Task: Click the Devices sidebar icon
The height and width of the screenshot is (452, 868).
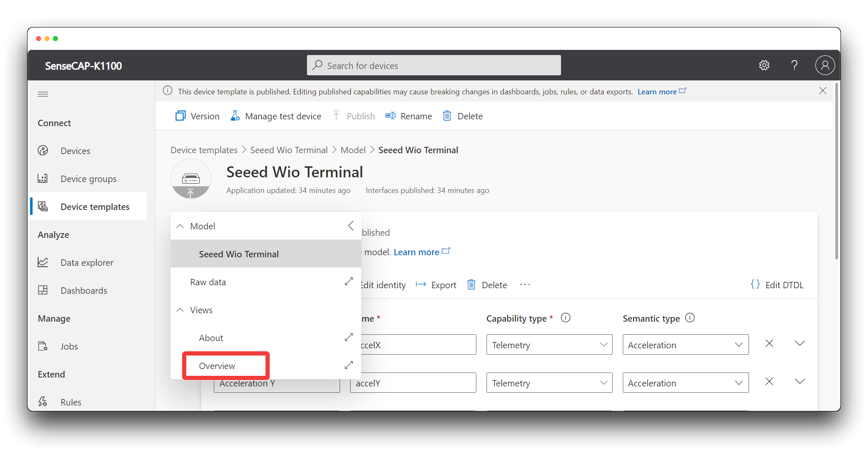Action: 43,150
